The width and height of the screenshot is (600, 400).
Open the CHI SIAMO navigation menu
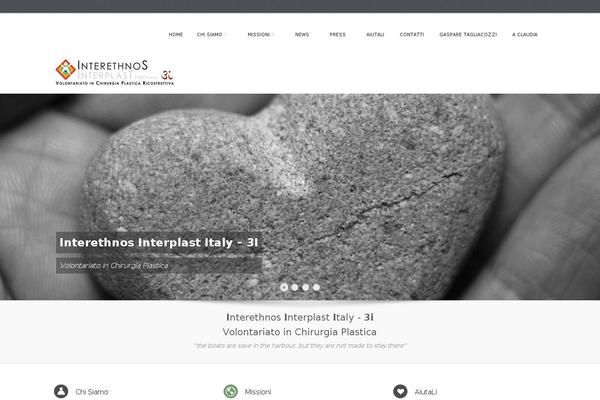(209, 34)
